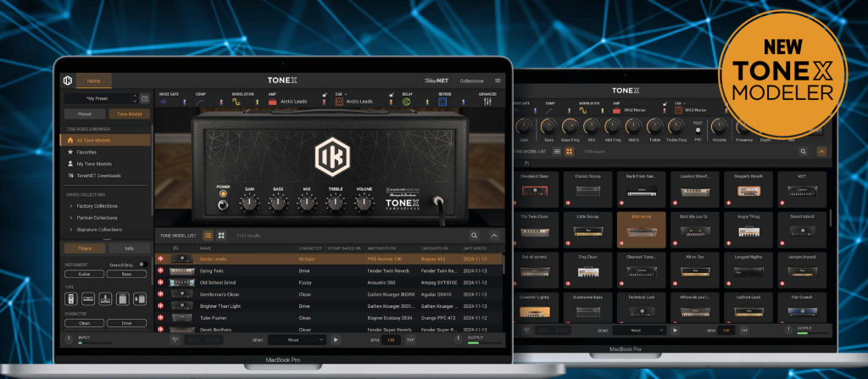
Task: Switch to the Info tab
Action: [129, 248]
